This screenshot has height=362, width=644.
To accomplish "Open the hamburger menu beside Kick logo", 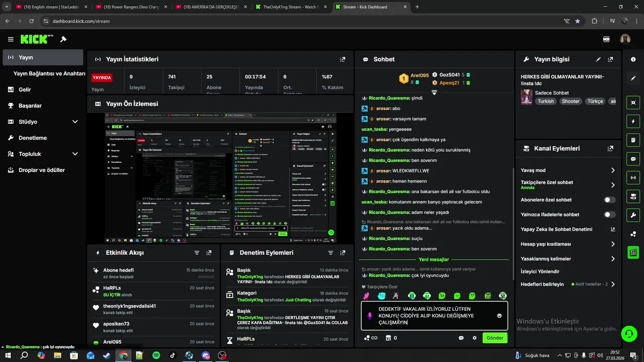I will (x=11, y=39).
